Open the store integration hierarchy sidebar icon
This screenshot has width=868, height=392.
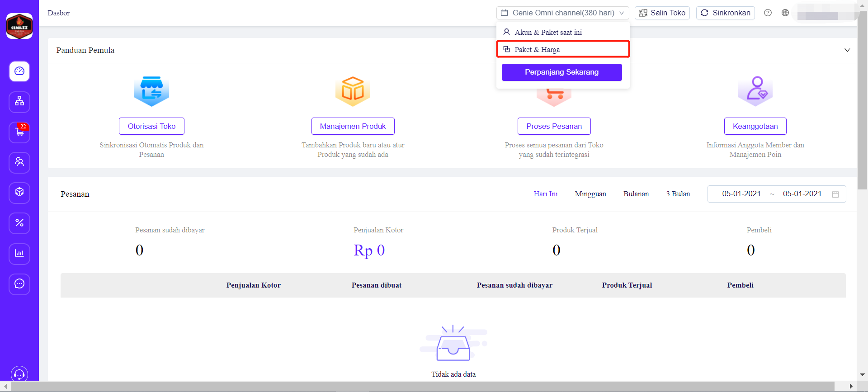pos(19,102)
